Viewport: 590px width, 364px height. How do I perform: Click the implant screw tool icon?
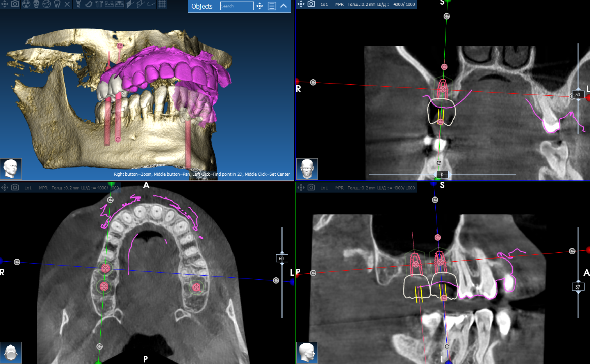point(78,4)
